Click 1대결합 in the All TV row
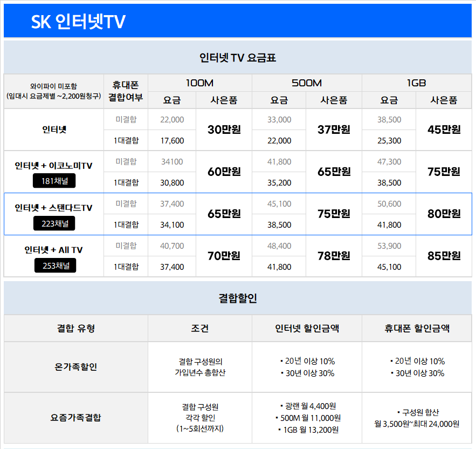Viewport: 476px width, 449px height. point(126,267)
